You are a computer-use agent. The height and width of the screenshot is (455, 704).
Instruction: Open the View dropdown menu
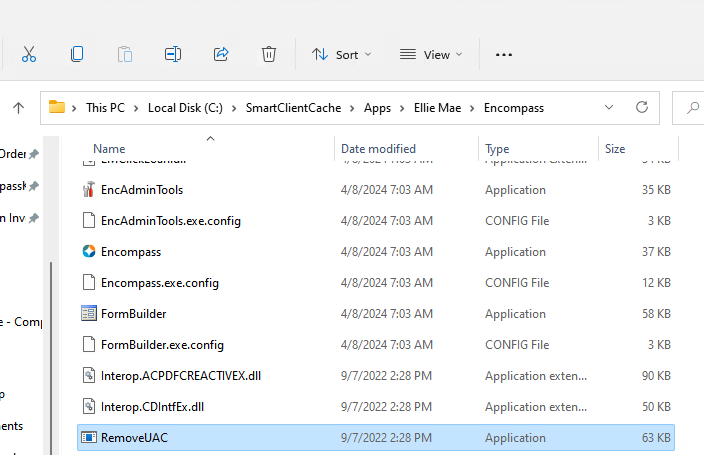431,55
